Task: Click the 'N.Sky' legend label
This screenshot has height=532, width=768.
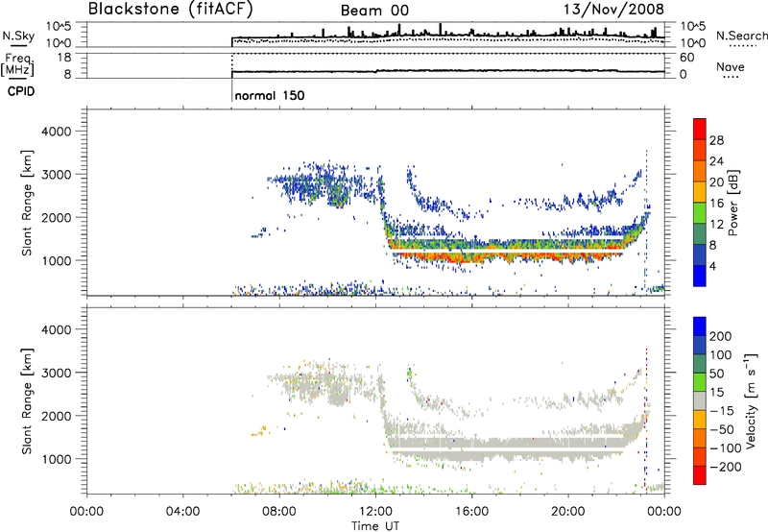Action: pos(18,36)
